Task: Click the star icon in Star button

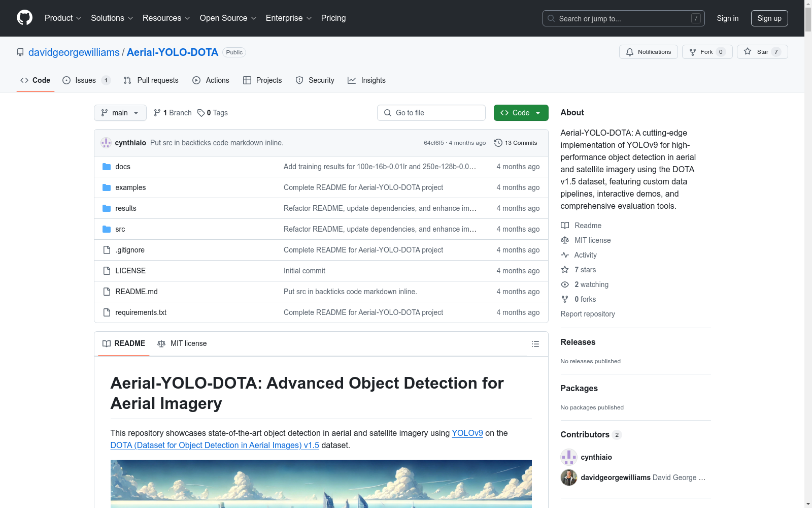Action: [x=748, y=51]
